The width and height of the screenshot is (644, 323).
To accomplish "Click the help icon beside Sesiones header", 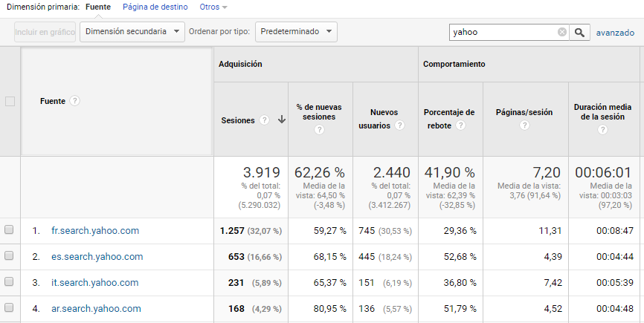I will [265, 120].
